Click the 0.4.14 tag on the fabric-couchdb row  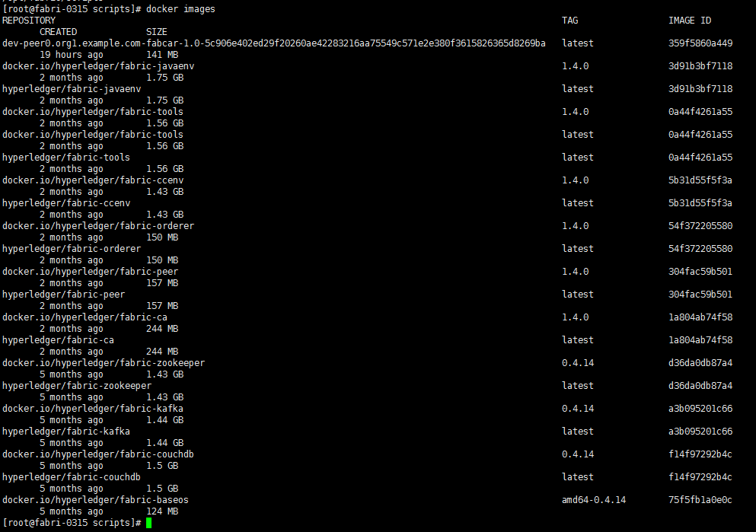tap(578, 454)
